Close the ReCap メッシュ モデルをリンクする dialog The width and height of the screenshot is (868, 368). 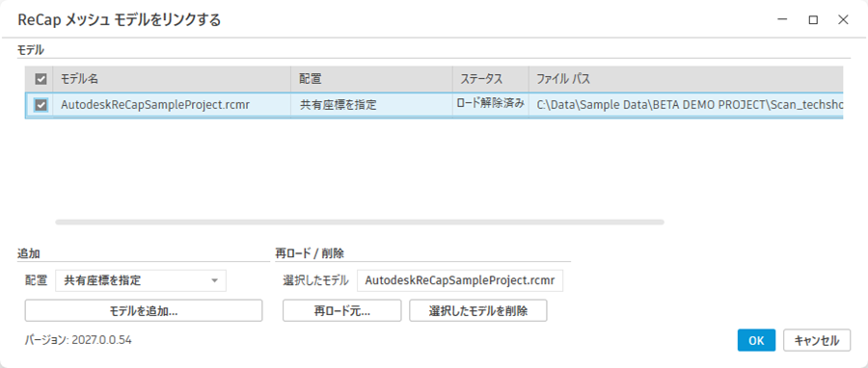tap(843, 20)
